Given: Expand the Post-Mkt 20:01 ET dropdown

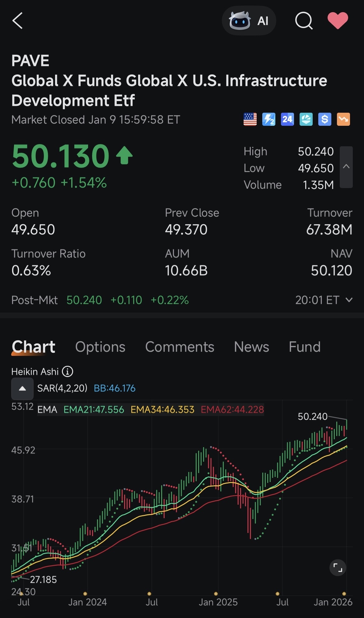Looking at the screenshot, I should pyautogui.click(x=324, y=300).
